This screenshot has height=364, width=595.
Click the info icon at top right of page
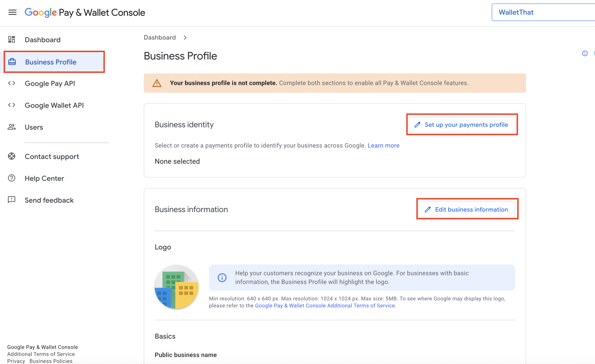pos(585,53)
